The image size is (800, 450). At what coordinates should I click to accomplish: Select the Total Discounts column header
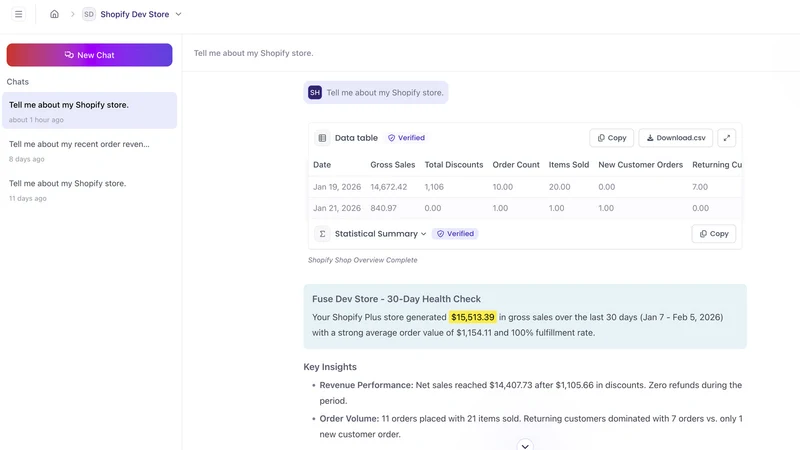pos(454,165)
